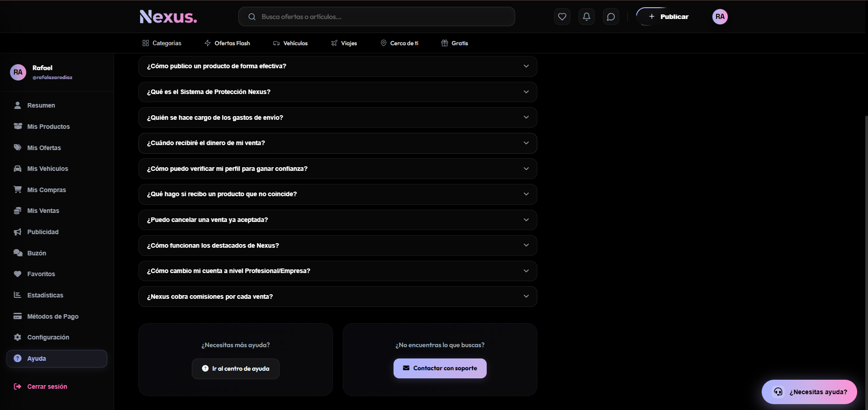Expand "¿Quién se hace cargo de los gastos de envío?"

pos(337,118)
